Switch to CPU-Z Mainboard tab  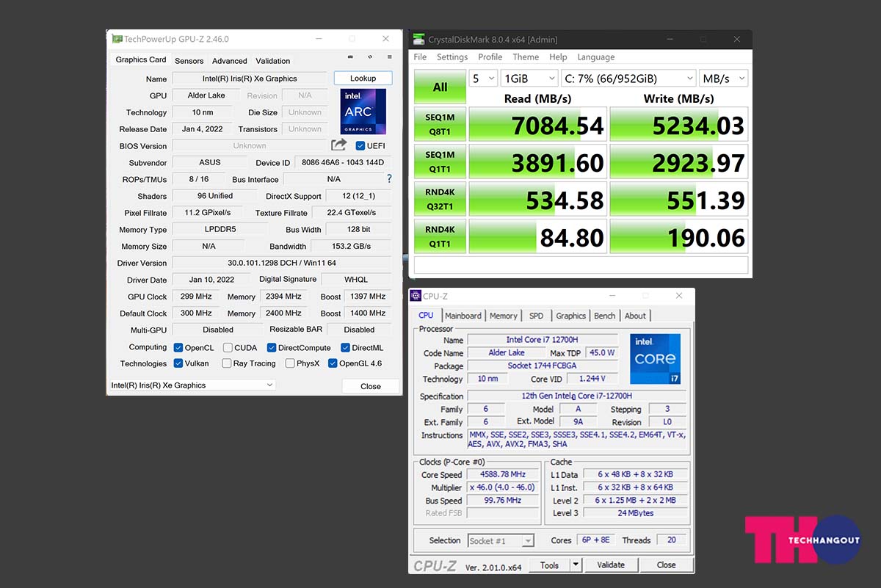(x=463, y=316)
